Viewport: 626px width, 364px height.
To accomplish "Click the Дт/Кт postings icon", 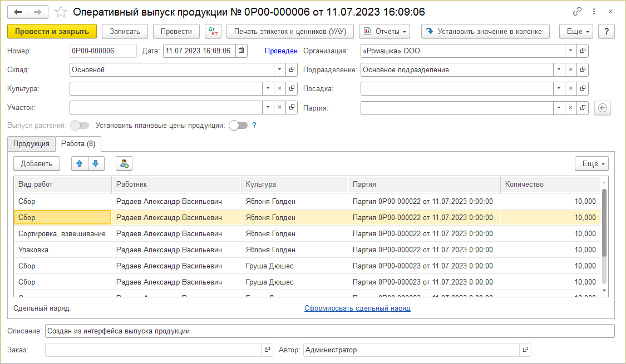I will pyautogui.click(x=213, y=31).
